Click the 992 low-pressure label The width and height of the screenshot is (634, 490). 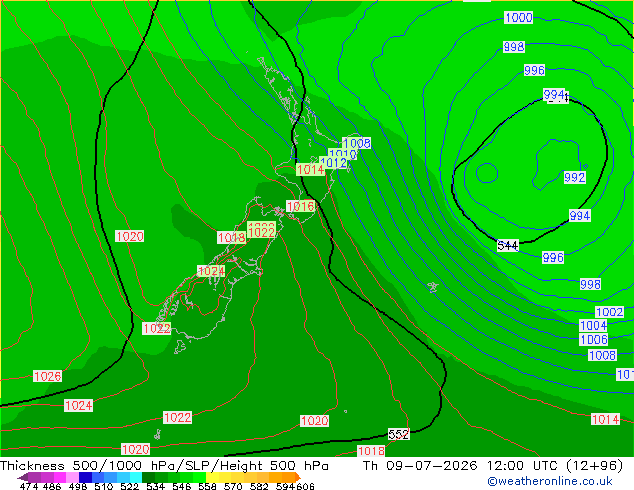coord(575,177)
